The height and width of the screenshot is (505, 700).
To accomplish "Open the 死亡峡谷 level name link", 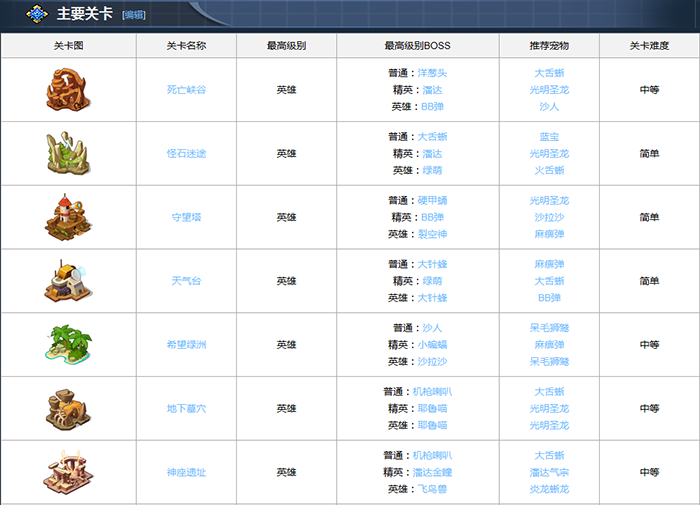I will pyautogui.click(x=186, y=90).
